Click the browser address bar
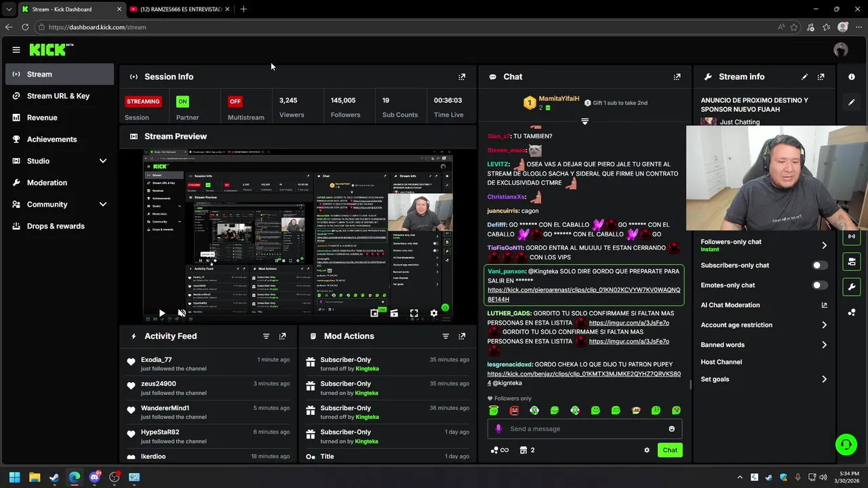Image resolution: width=868 pixels, height=488 pixels. coord(407,27)
